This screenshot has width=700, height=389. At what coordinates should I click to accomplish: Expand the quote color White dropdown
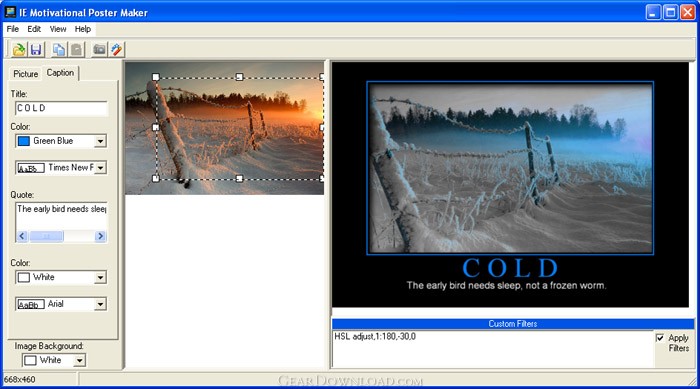click(100, 277)
